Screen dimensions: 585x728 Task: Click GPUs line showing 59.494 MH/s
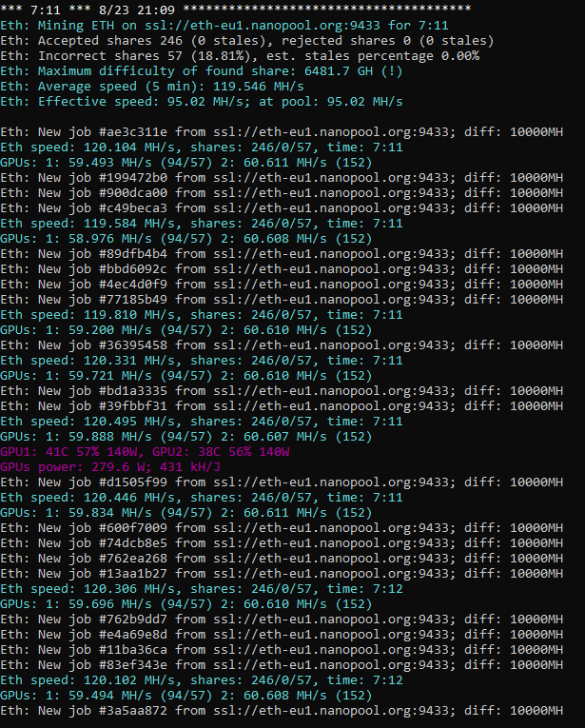pos(186,696)
